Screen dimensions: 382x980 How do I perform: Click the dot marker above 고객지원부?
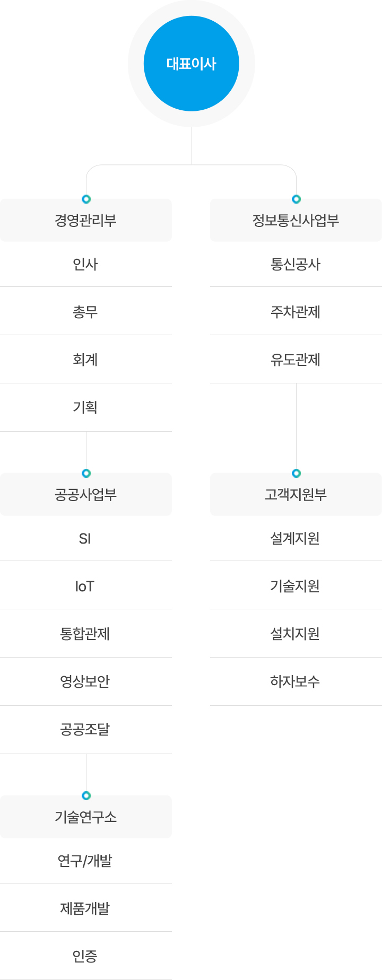click(296, 473)
